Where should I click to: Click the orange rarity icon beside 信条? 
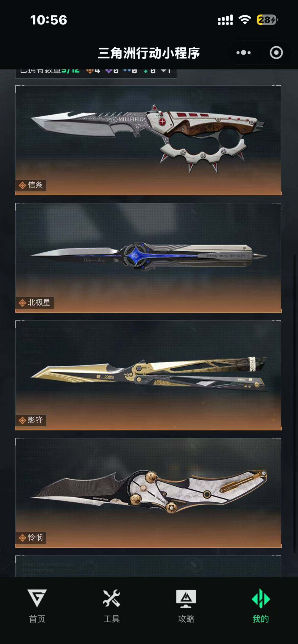coord(22,185)
